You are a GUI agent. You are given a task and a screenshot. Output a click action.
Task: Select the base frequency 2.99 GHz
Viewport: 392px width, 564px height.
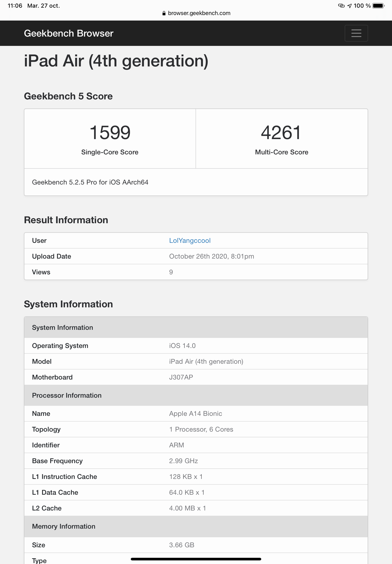[184, 461]
